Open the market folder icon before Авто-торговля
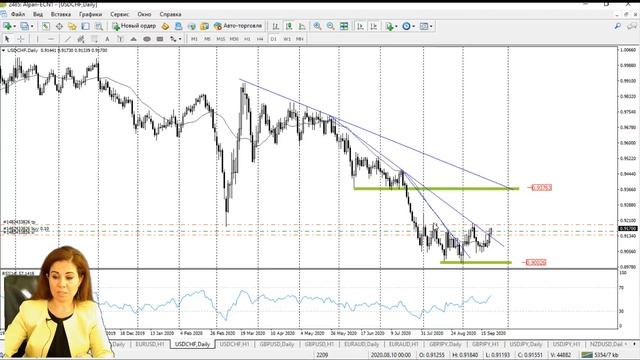The image size is (640, 360). click(204, 26)
